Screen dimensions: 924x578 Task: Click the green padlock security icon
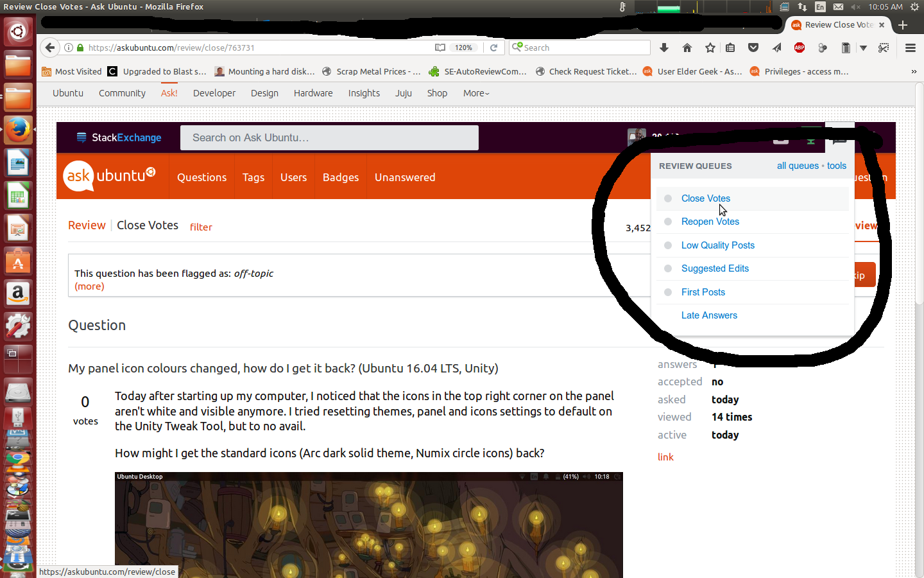[80, 48]
